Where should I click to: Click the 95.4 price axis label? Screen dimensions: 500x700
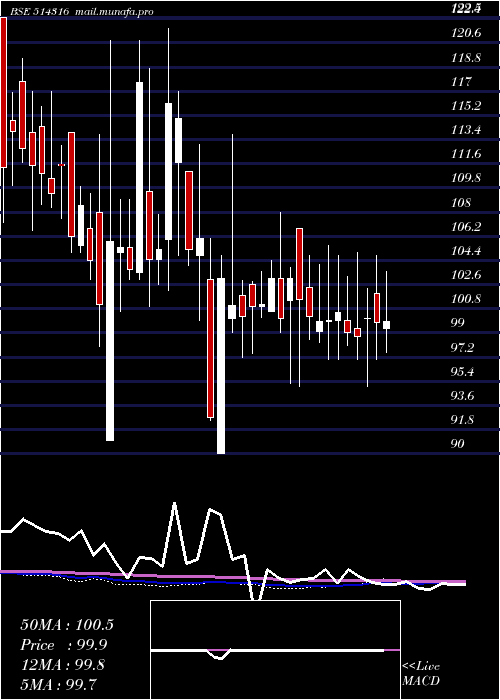tap(463, 372)
